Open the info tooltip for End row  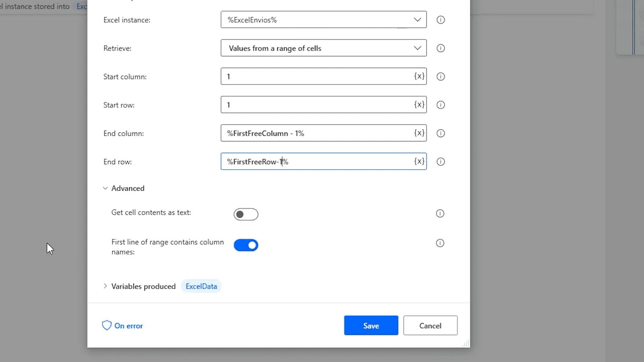point(440,161)
